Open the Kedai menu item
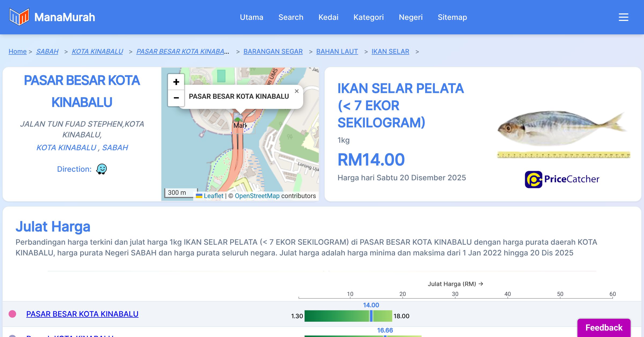The width and height of the screenshot is (644, 337). [x=328, y=17]
